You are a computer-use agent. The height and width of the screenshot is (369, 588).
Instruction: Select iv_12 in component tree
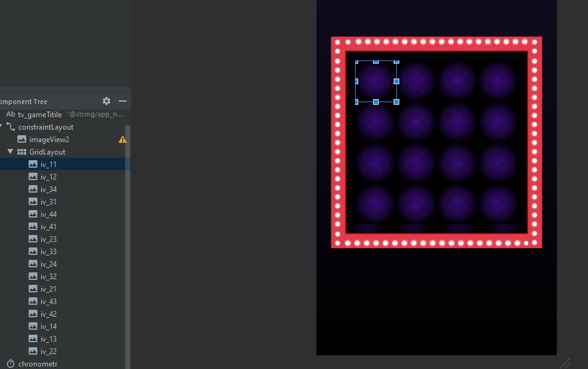pos(49,177)
